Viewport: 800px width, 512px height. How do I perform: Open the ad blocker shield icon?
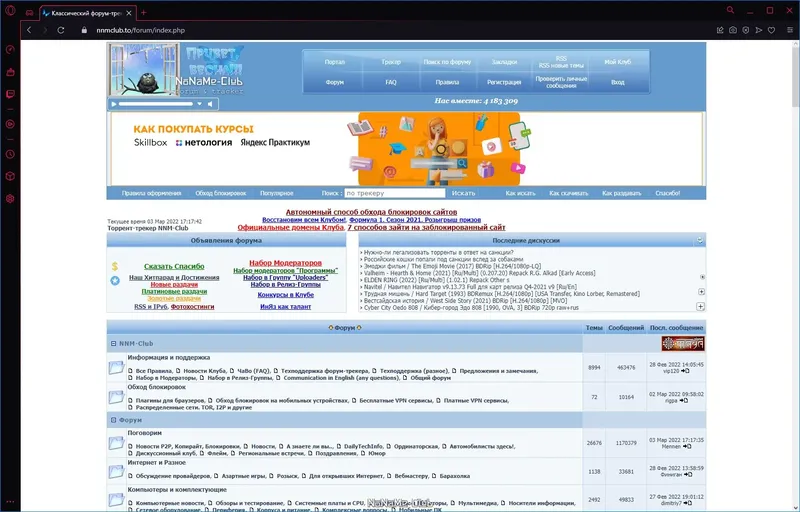[745, 30]
